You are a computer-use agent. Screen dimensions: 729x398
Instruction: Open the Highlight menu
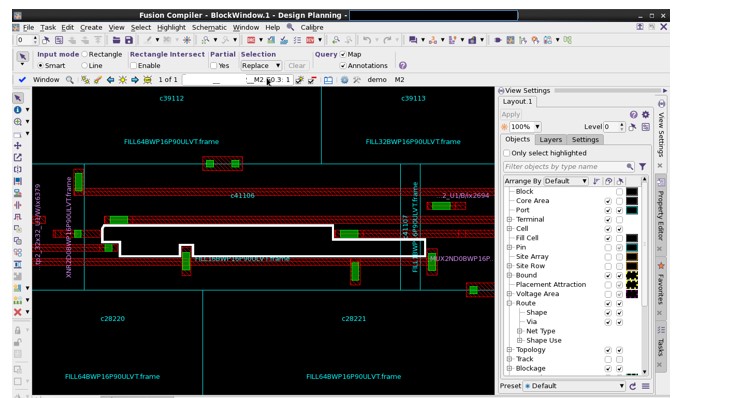pos(171,27)
